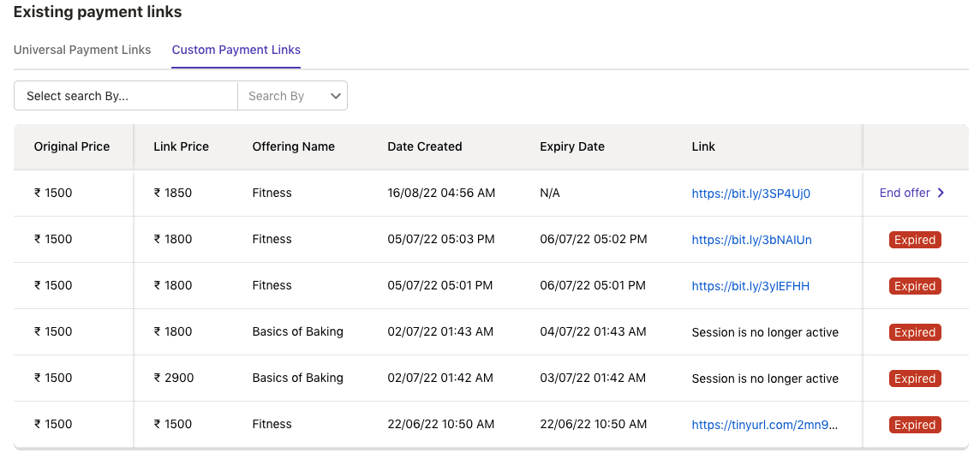980x459 pixels.
Task: Click the Date Created column header
Action: (x=424, y=146)
